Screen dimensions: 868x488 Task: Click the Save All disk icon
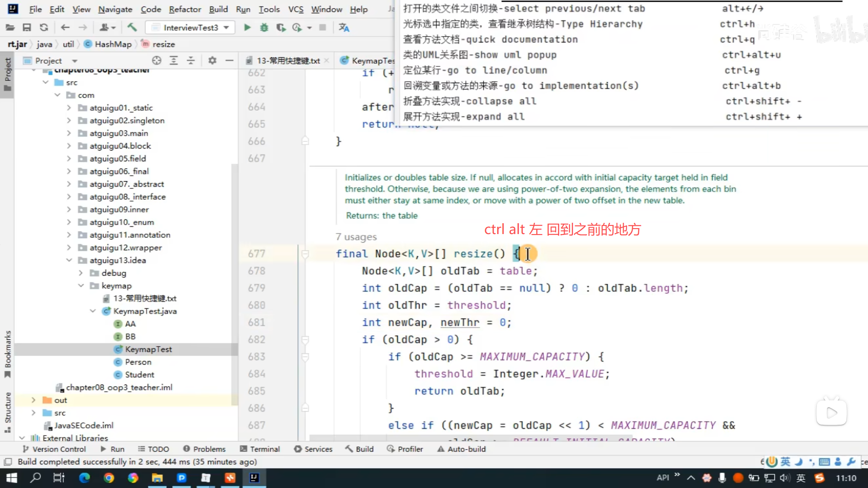[x=27, y=28]
